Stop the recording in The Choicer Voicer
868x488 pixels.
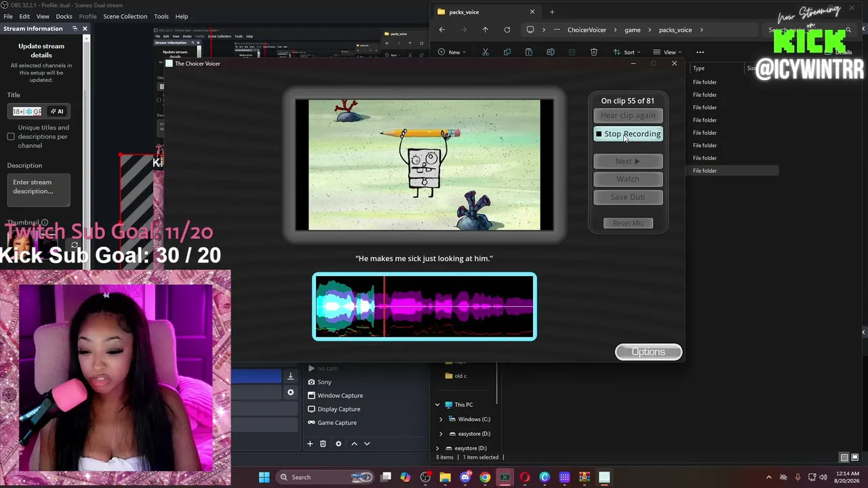click(628, 134)
